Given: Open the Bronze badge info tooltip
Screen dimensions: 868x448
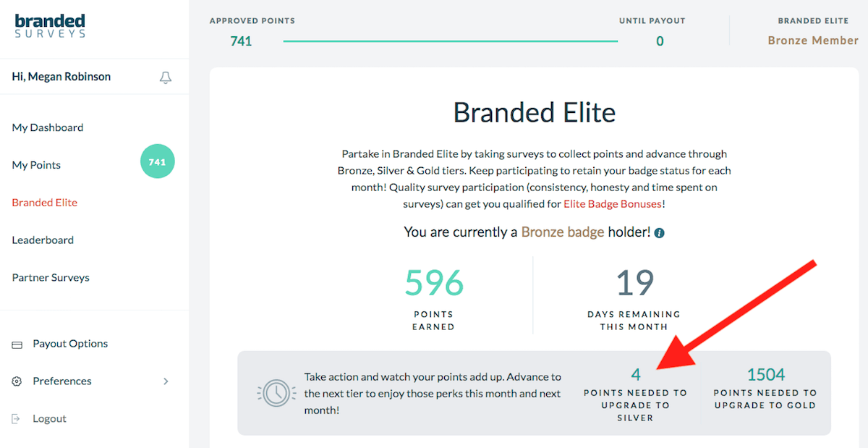Looking at the screenshot, I should 659,233.
